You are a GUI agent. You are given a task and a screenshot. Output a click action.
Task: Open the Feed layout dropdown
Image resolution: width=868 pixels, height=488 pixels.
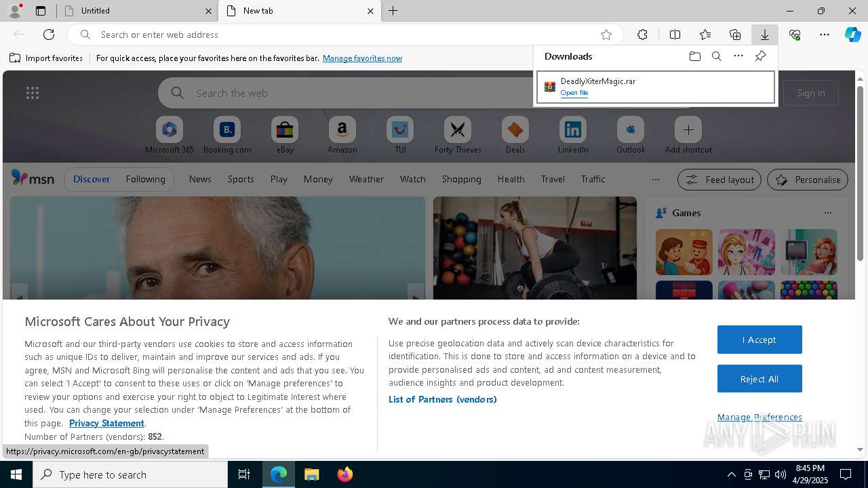(719, 180)
